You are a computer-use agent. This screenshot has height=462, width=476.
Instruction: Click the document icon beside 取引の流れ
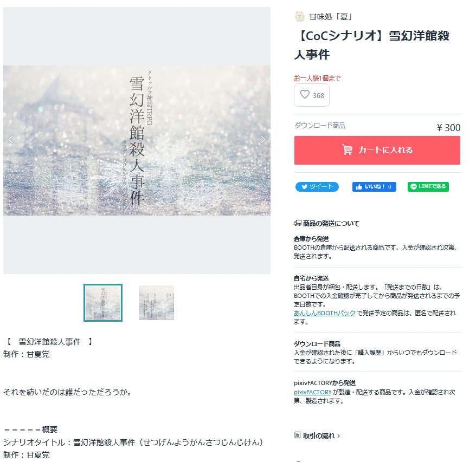(x=297, y=435)
